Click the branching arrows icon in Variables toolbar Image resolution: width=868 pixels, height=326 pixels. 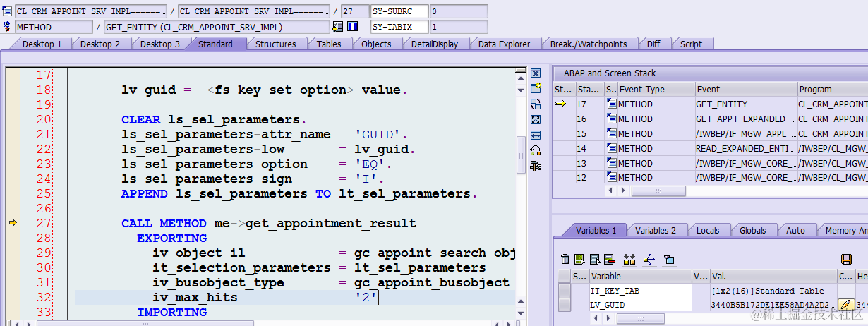coord(649,259)
